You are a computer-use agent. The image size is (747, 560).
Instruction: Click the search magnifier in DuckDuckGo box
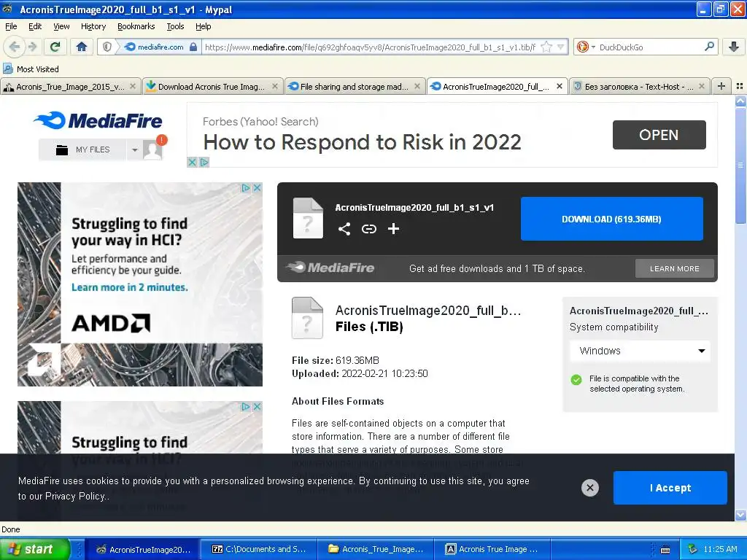[x=709, y=47]
